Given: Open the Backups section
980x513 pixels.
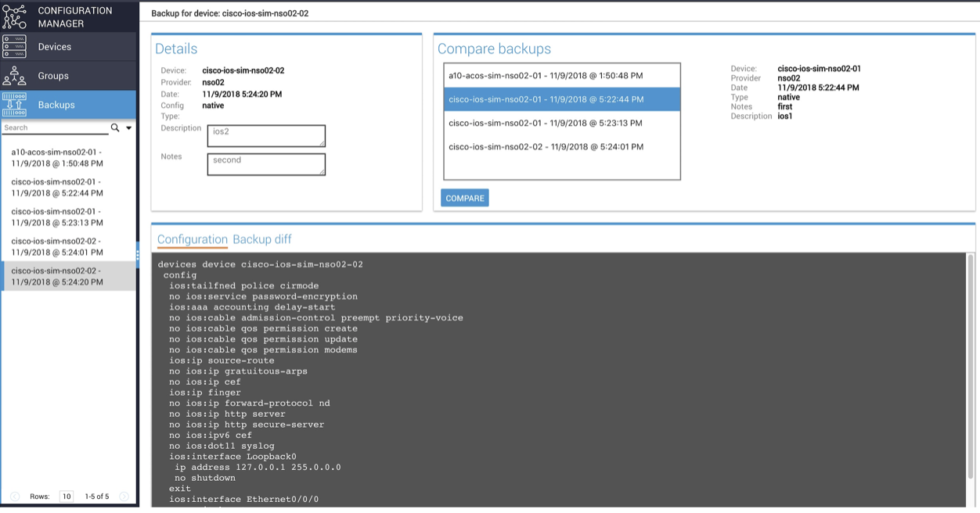Looking at the screenshot, I should click(x=55, y=103).
